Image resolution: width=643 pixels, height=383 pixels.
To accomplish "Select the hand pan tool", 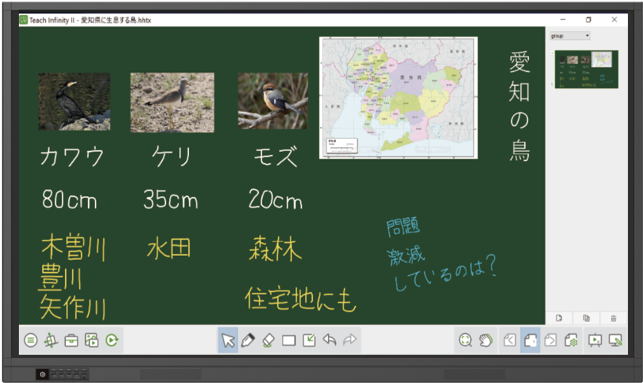I will 486,340.
